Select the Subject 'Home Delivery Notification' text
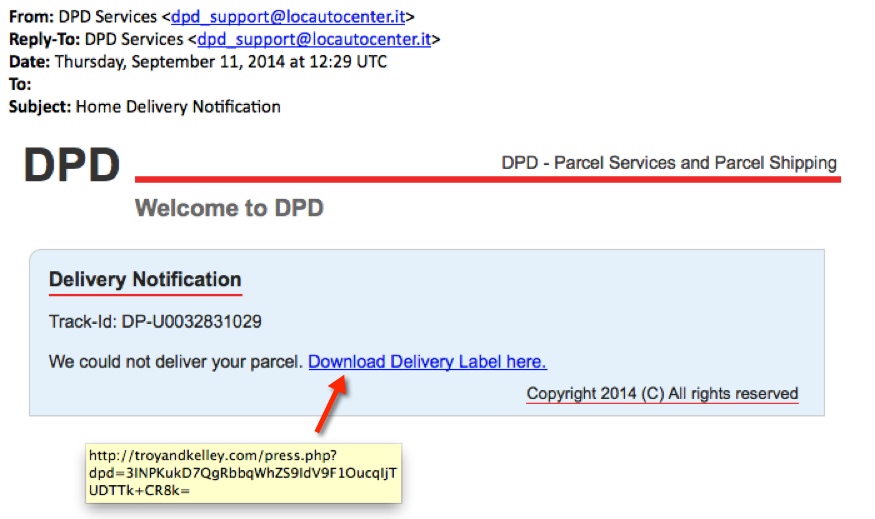The image size is (875, 519). (x=178, y=107)
